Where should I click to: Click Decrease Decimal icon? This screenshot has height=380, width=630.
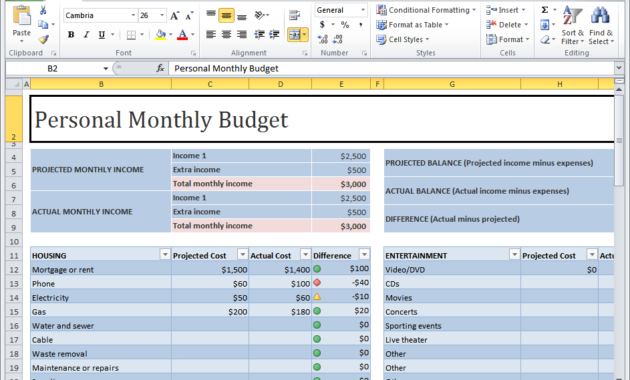click(x=338, y=39)
